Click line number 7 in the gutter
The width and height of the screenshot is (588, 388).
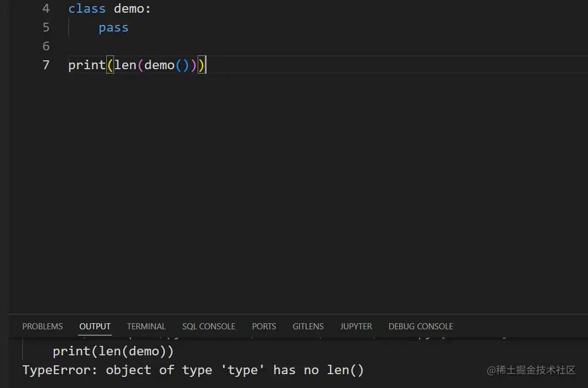coord(46,65)
